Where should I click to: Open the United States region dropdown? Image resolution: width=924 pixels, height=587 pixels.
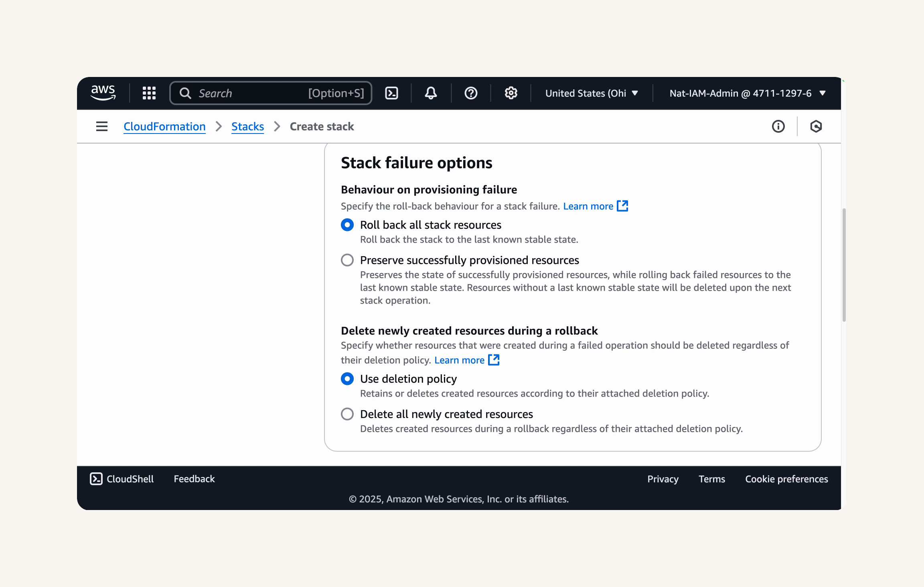pyautogui.click(x=592, y=93)
